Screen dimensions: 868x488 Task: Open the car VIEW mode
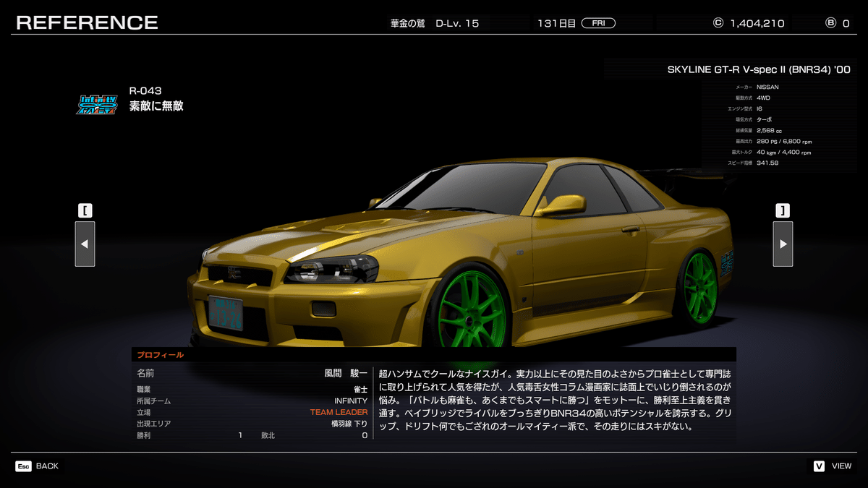point(841,466)
